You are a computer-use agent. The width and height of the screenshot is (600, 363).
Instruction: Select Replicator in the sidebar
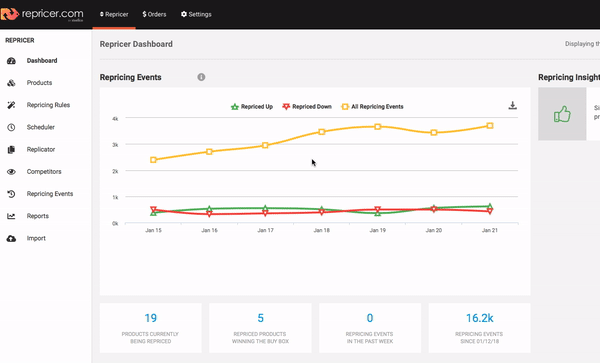[41, 150]
